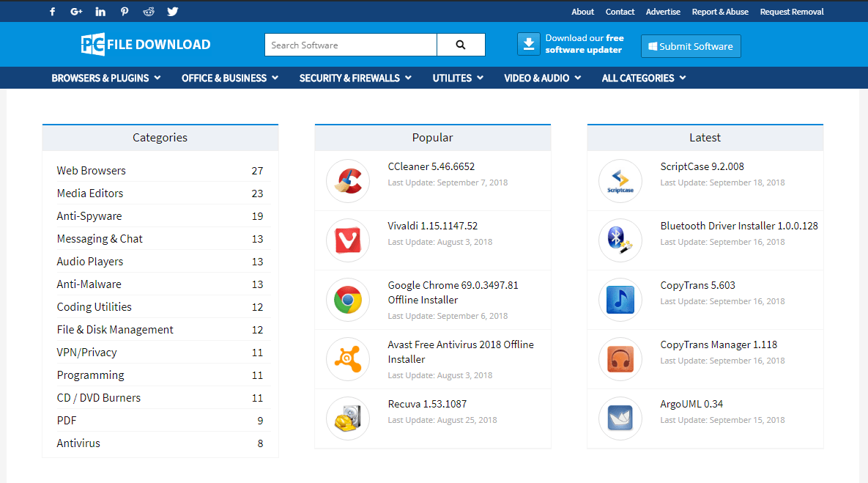The height and width of the screenshot is (483, 868).
Task: Open Vivaldi 1.15.1147.52 title link
Action: click(x=432, y=226)
